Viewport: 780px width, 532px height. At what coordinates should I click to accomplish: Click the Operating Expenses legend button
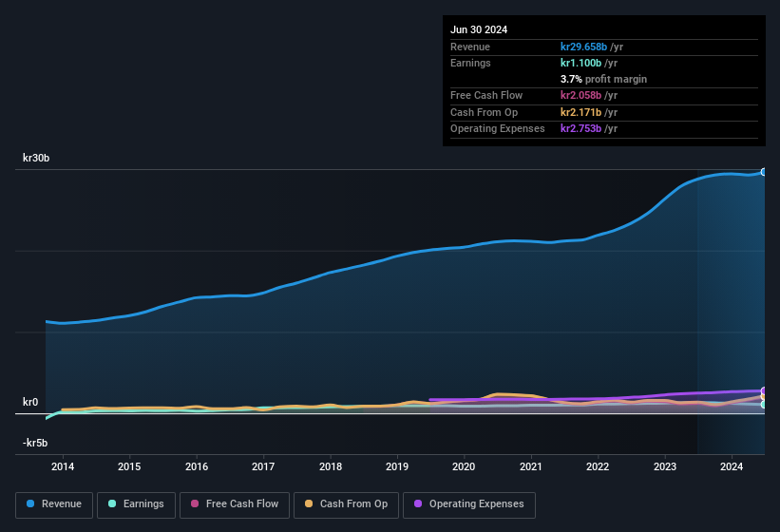click(x=469, y=503)
